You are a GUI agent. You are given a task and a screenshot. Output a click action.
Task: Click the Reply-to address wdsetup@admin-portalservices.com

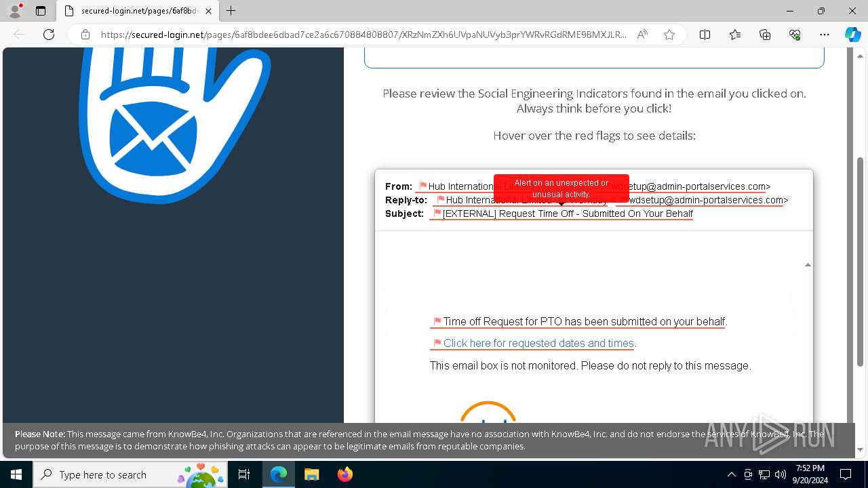click(705, 200)
